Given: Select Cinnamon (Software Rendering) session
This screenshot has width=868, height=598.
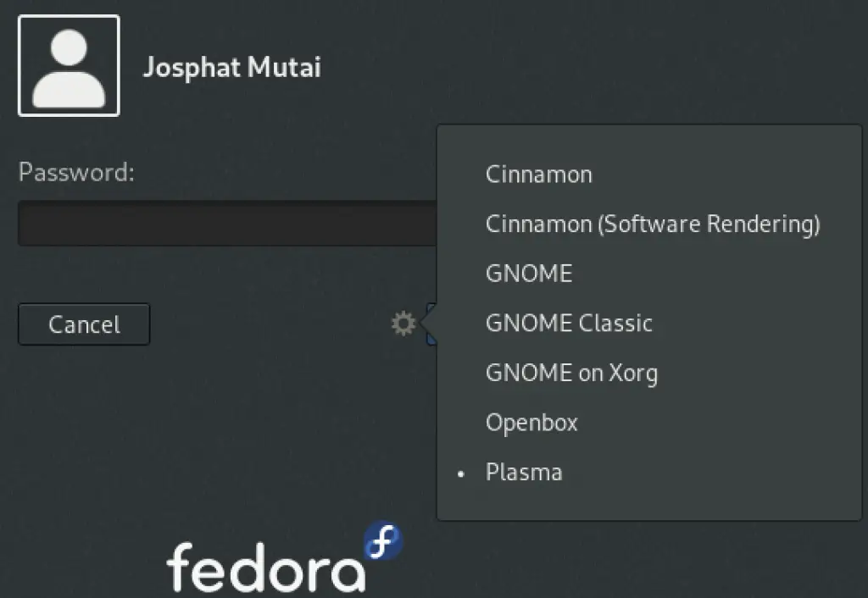Looking at the screenshot, I should tap(653, 224).
